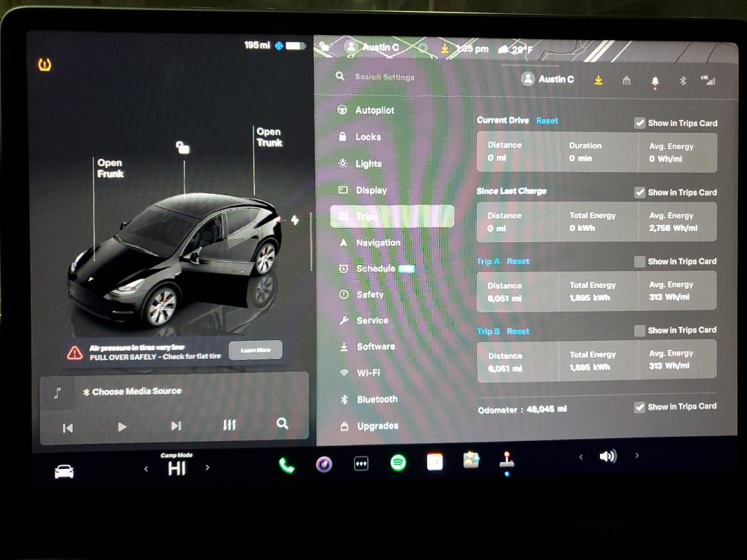Tap the HomeLink garage icon
Viewport: 747px width, 560px height.
coord(626,80)
